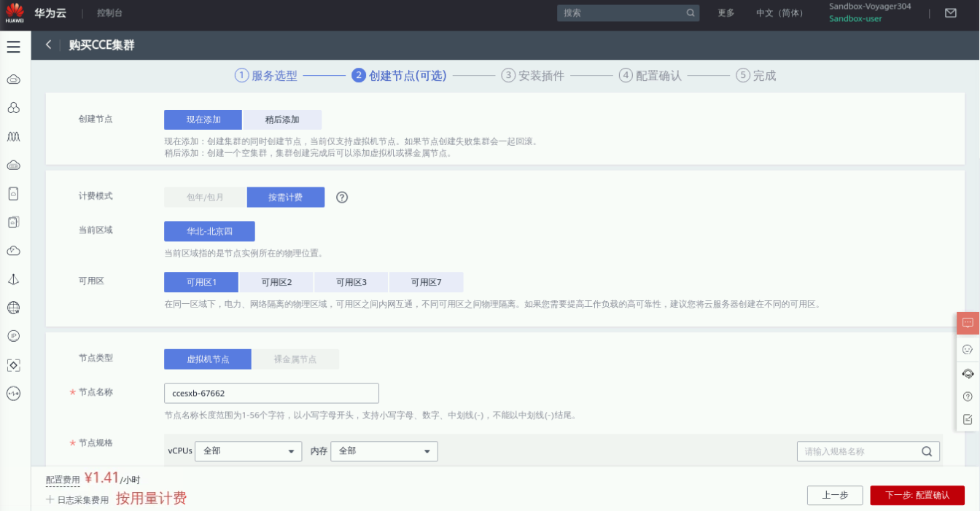Click the smiley face feedback icon
This screenshot has width=980, height=511.
click(968, 349)
